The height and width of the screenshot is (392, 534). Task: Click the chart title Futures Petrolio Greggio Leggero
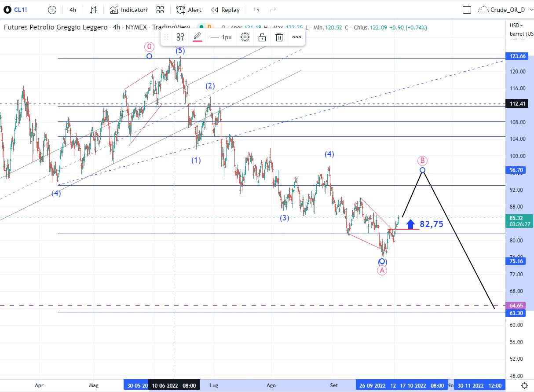click(55, 27)
